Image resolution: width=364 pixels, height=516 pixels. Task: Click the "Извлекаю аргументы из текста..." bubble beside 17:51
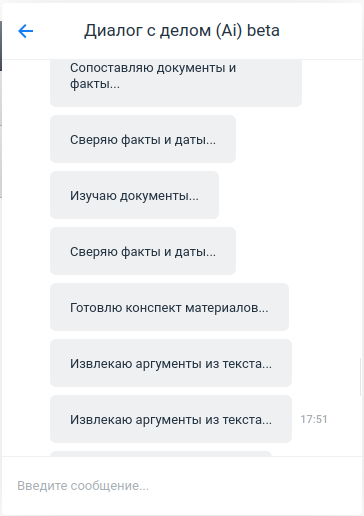pyautogui.click(x=171, y=419)
